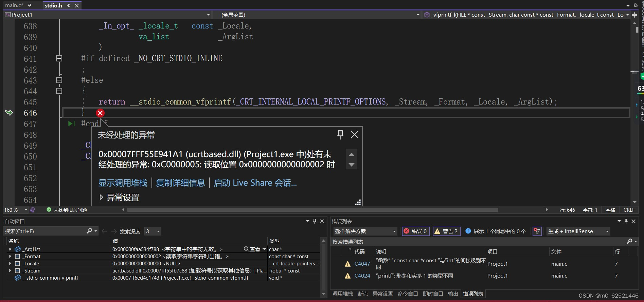This screenshot has height=302, width=644.
Task: Close the unhandled exception popup
Action: (354, 134)
